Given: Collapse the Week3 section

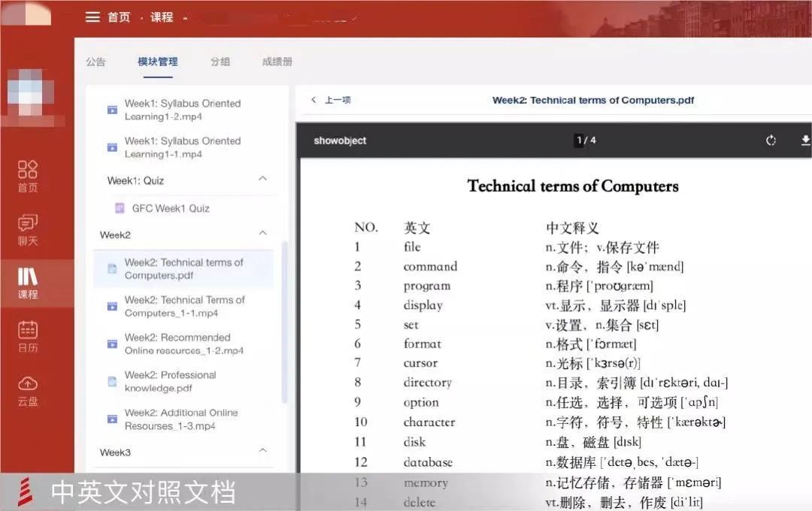Looking at the screenshot, I should pyautogui.click(x=262, y=451).
